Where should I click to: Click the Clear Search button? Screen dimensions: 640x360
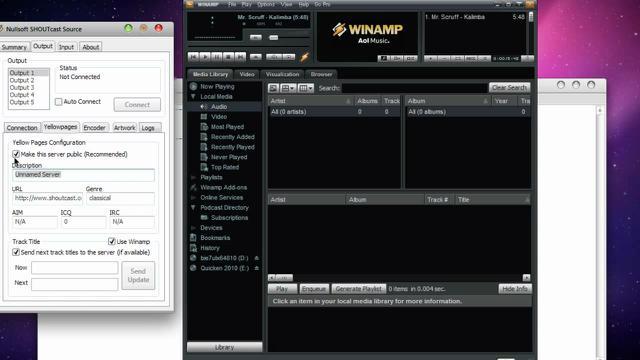pyautogui.click(x=509, y=88)
